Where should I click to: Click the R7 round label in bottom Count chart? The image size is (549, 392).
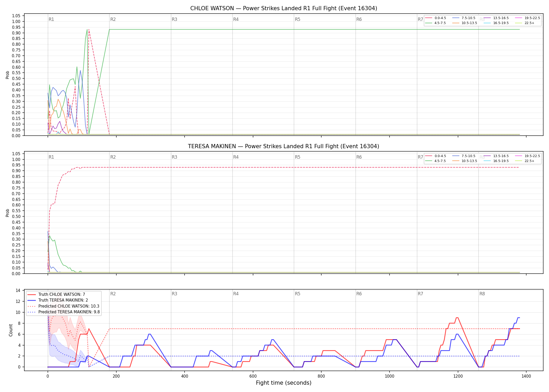(x=420, y=294)
